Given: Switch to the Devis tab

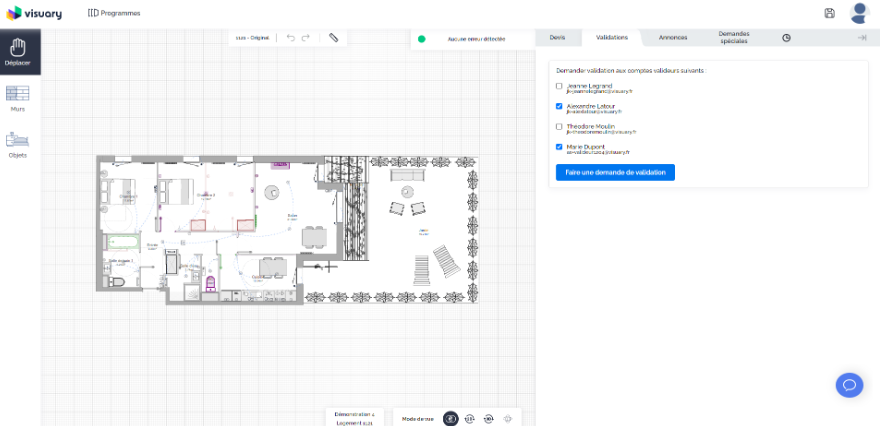Looking at the screenshot, I should pyautogui.click(x=557, y=38).
